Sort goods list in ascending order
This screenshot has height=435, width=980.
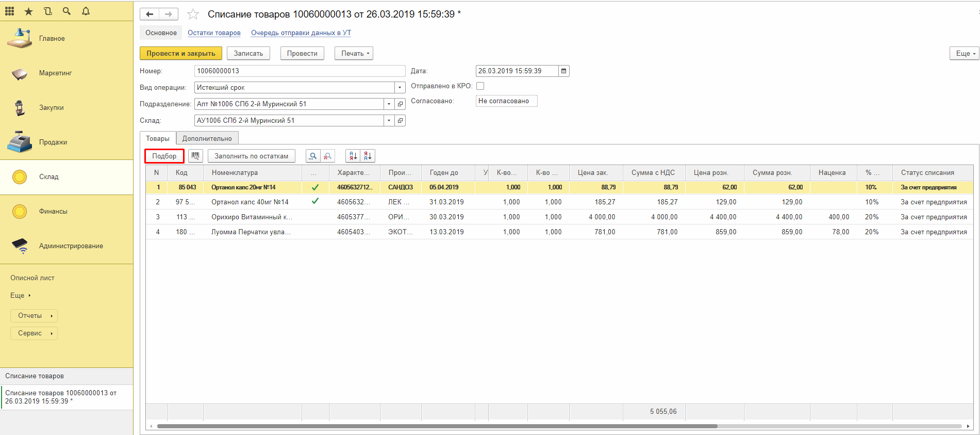pos(353,156)
